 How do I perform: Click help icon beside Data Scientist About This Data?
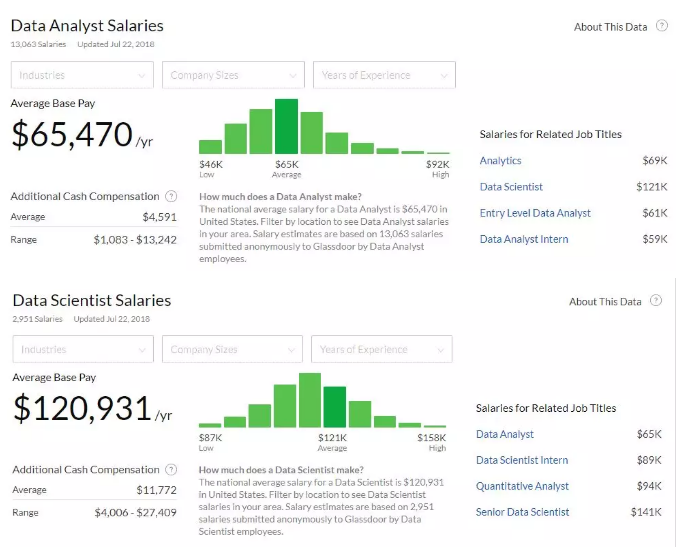click(656, 301)
